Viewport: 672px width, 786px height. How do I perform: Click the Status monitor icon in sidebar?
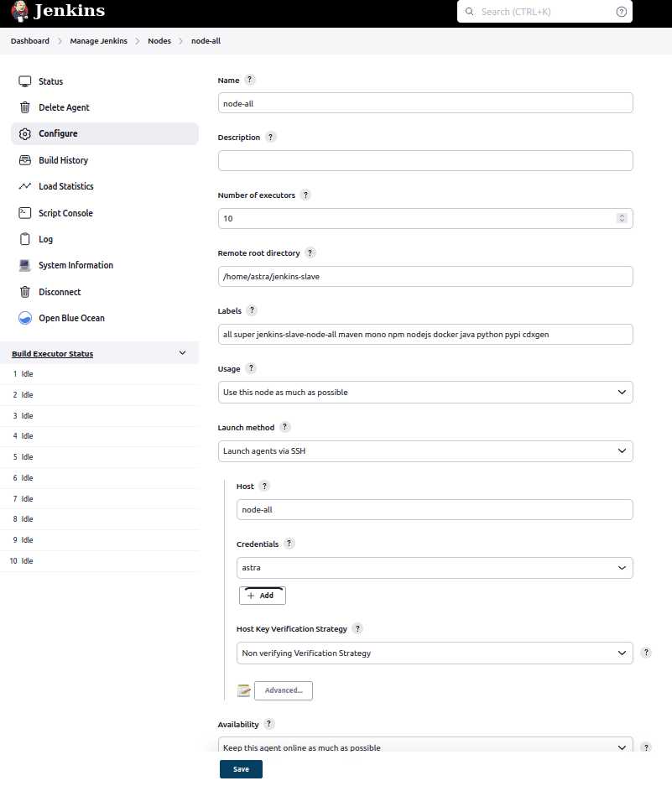pos(25,81)
